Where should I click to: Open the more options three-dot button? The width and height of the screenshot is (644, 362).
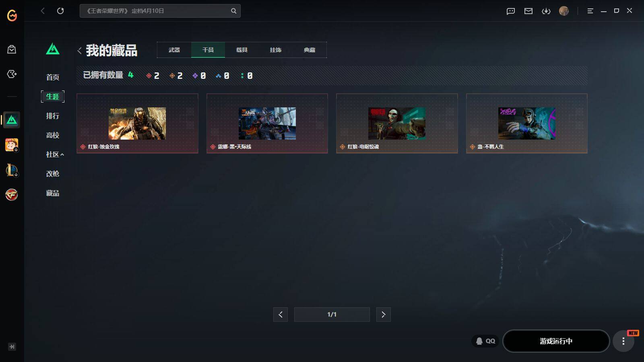[x=623, y=341]
